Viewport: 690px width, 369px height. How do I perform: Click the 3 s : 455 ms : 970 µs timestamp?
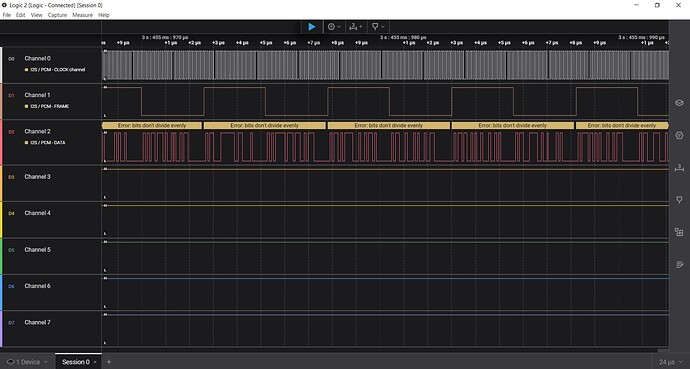click(x=165, y=37)
